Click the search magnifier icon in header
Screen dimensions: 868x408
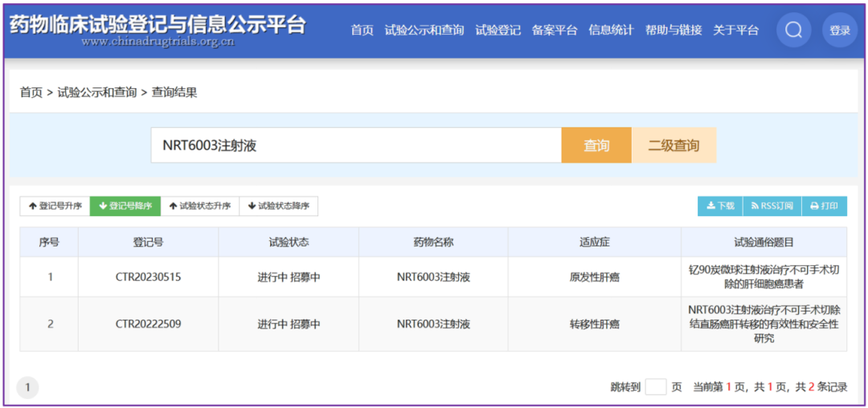pyautogui.click(x=794, y=30)
